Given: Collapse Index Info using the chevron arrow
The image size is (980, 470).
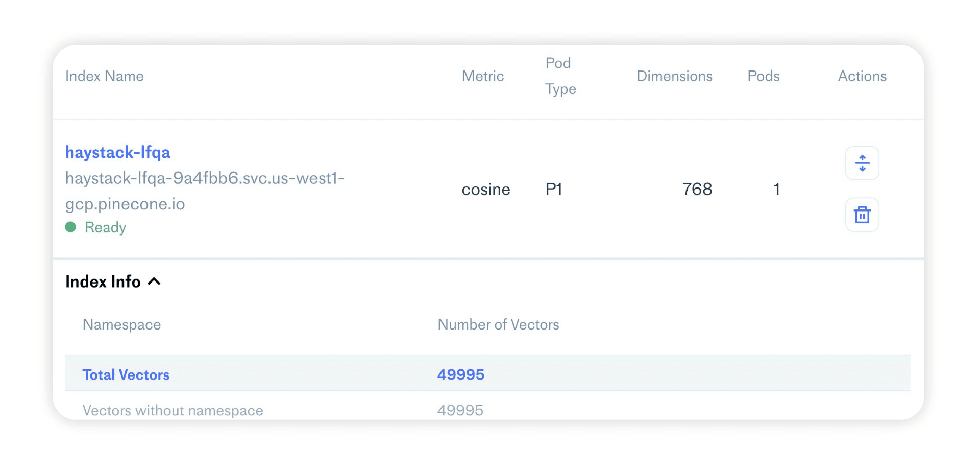Looking at the screenshot, I should click(x=154, y=281).
